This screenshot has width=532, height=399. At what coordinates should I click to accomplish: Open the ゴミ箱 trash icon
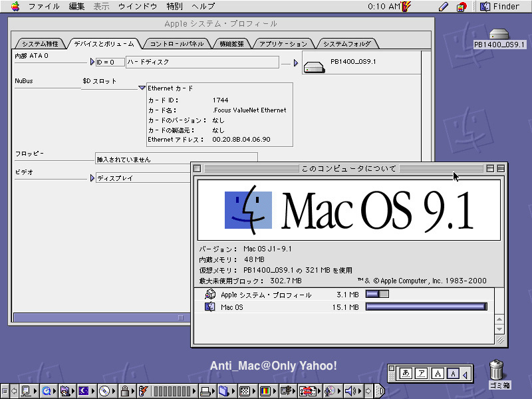click(x=496, y=370)
